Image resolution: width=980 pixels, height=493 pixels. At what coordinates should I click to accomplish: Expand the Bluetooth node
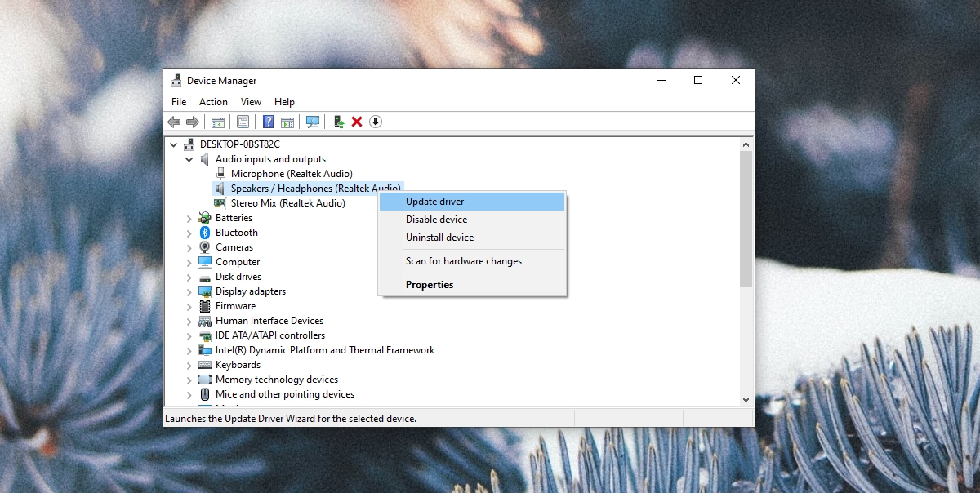coord(189,233)
